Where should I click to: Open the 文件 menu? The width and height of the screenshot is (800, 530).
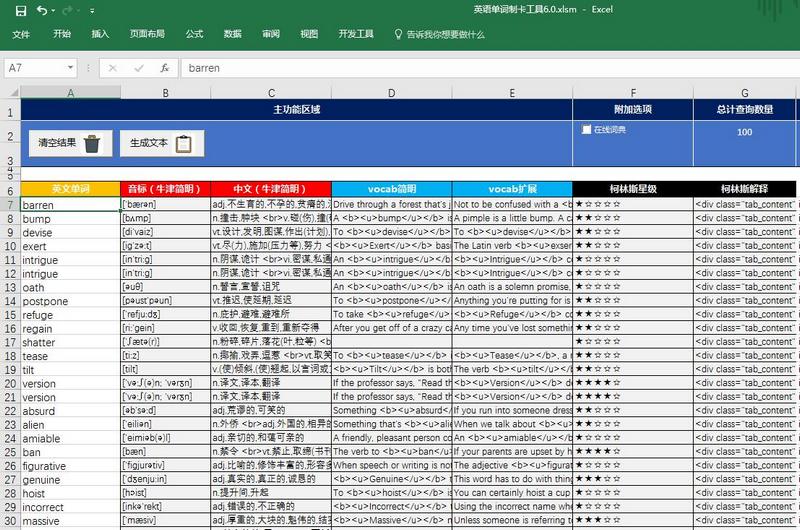tap(21, 34)
